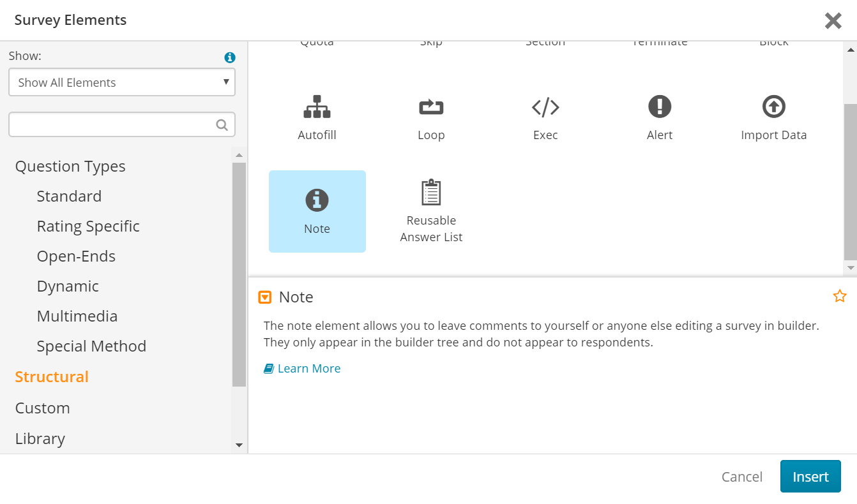Click the elements grid scroll down arrow

tap(851, 268)
